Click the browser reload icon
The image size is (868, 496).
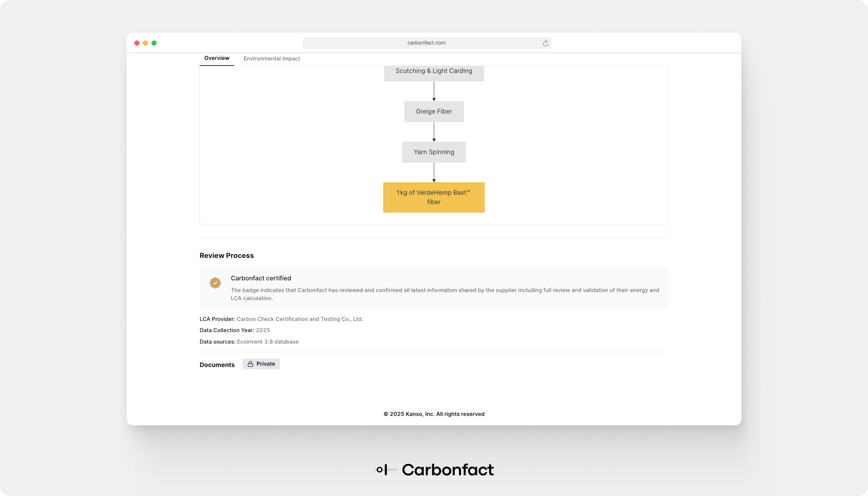click(545, 43)
